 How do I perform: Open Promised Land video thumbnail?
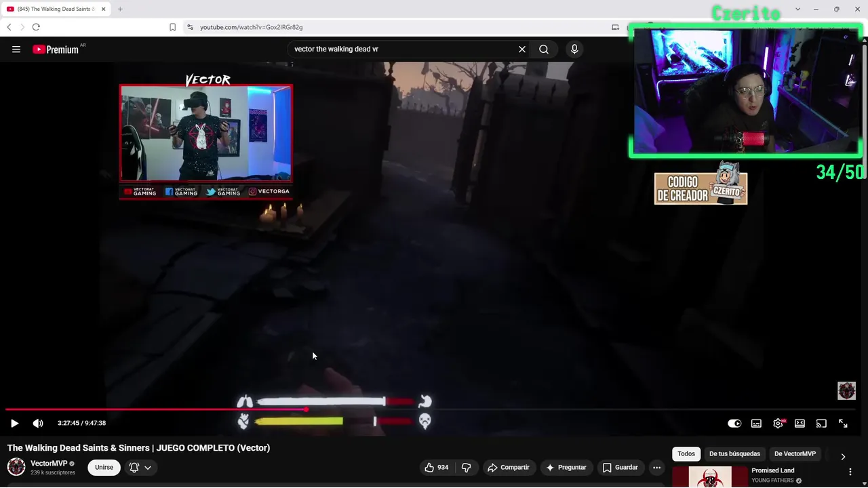[x=709, y=477]
